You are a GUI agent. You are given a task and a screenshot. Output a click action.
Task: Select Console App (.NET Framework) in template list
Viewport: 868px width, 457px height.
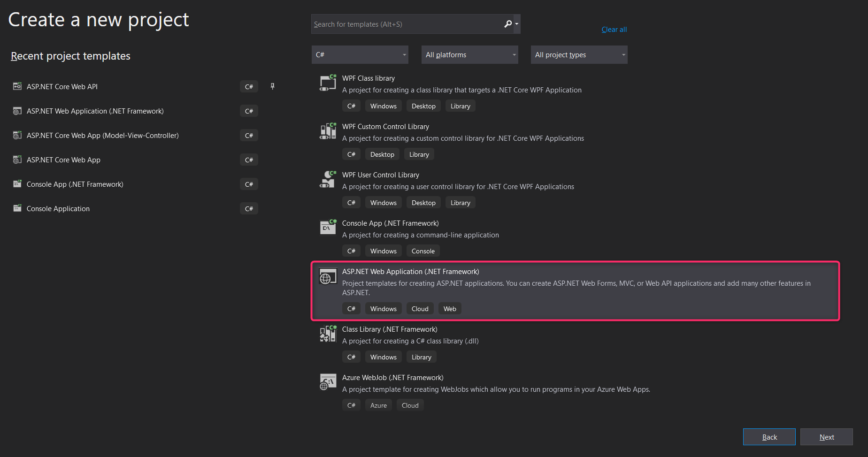391,223
